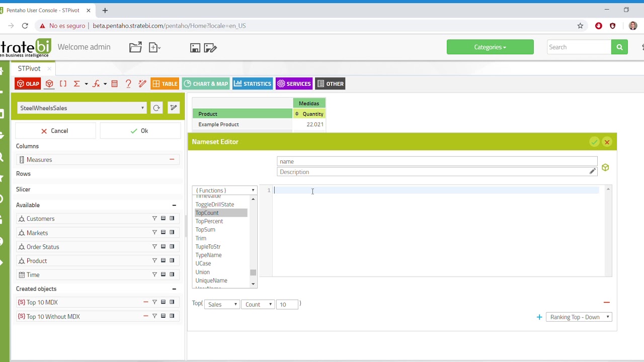Switch to the CHART & MAP tab
This screenshot has height=362, width=644.
(x=206, y=84)
